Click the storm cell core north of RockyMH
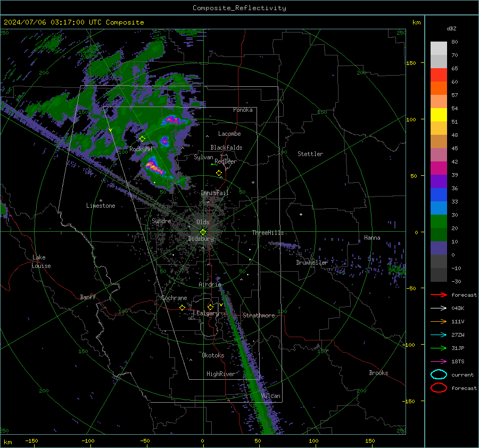The image size is (479, 448). click(173, 120)
